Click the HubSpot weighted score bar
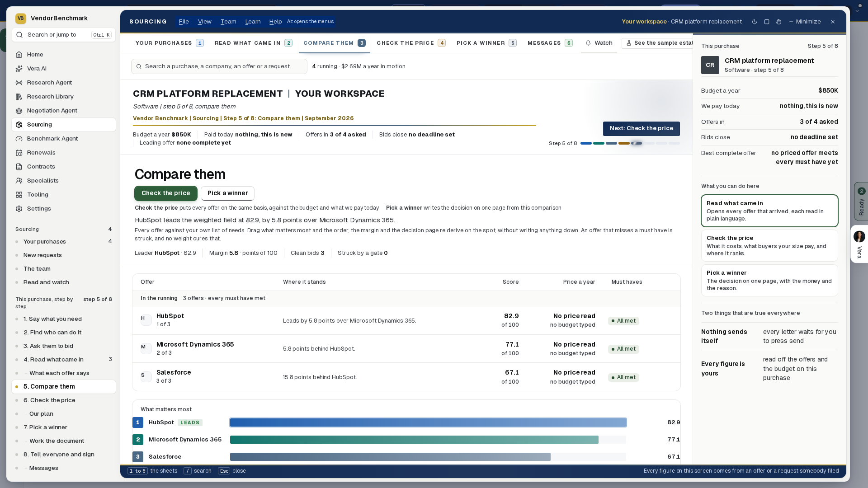This screenshot has height=488, width=868. coord(428,422)
